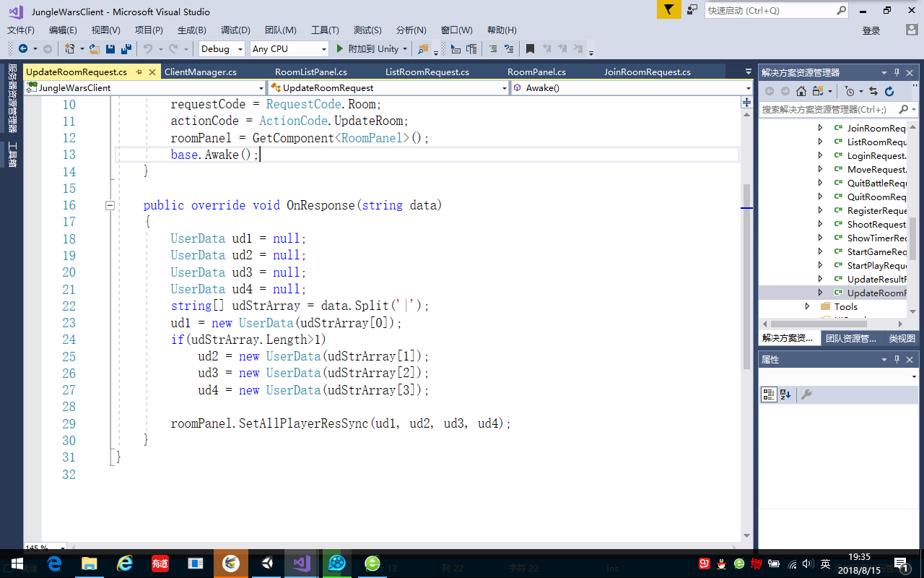924x578 pixels.
Task: Switch to the 团队资源管理器 panel tab
Action: pos(851,338)
